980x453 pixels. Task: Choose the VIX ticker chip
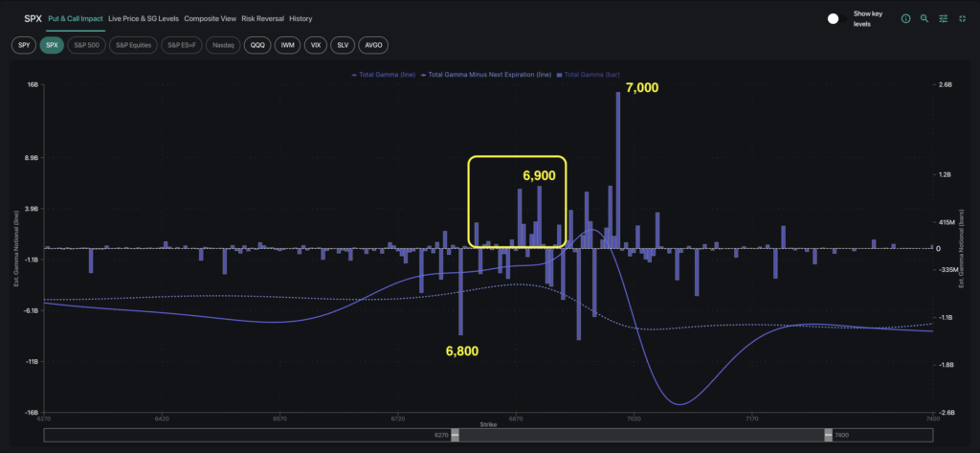(x=315, y=45)
